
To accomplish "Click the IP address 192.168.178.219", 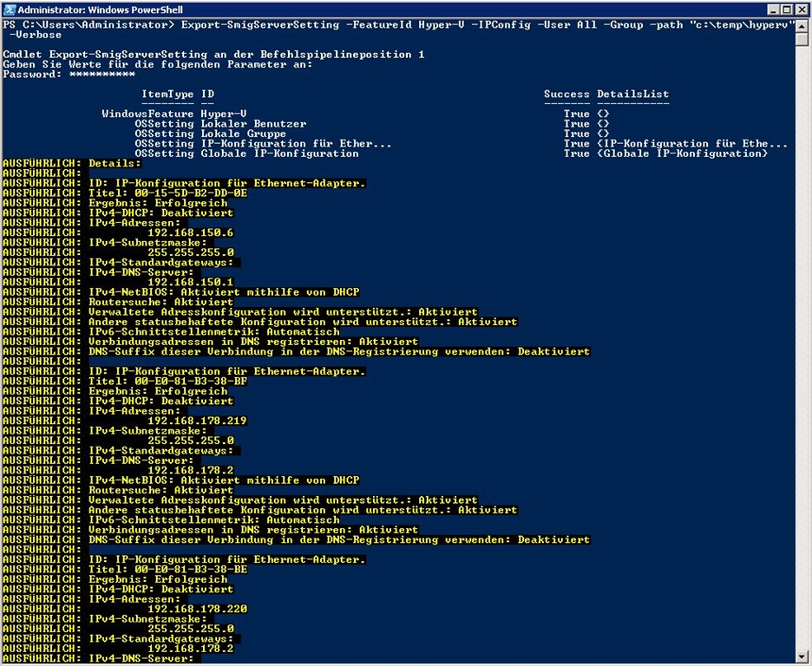I will [x=197, y=421].
